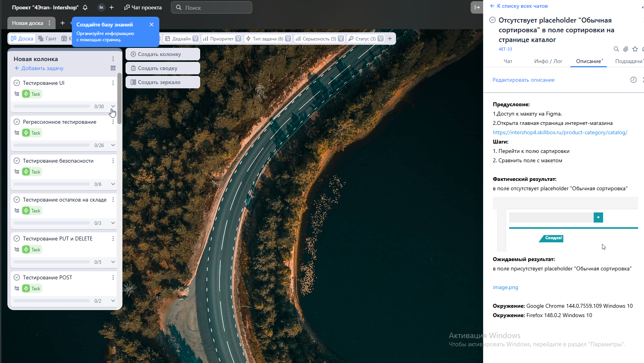This screenshot has width=644, height=363.
Task: Click in the Поиск search field
Action: tap(212, 7)
